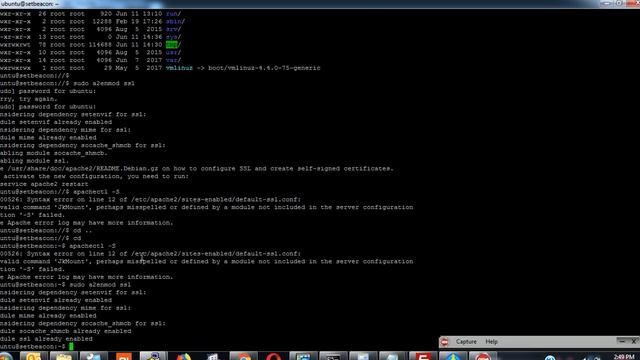Click the red icon on the capture widget
640x360 pixels.
[444, 342]
